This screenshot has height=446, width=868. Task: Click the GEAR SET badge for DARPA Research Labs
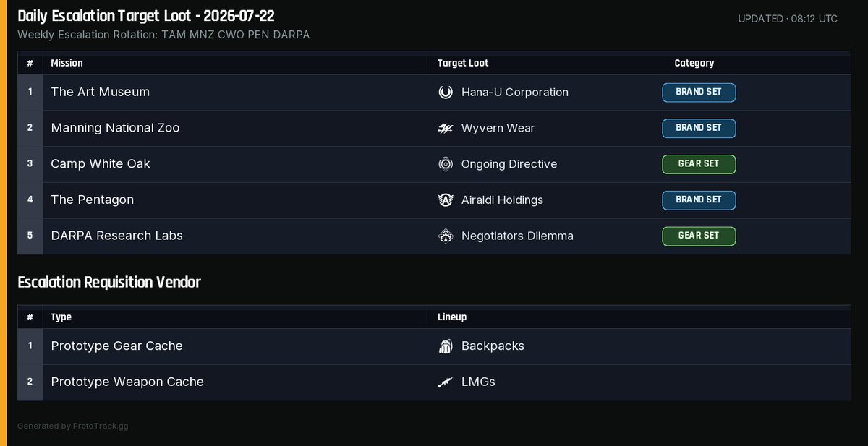pyautogui.click(x=699, y=236)
